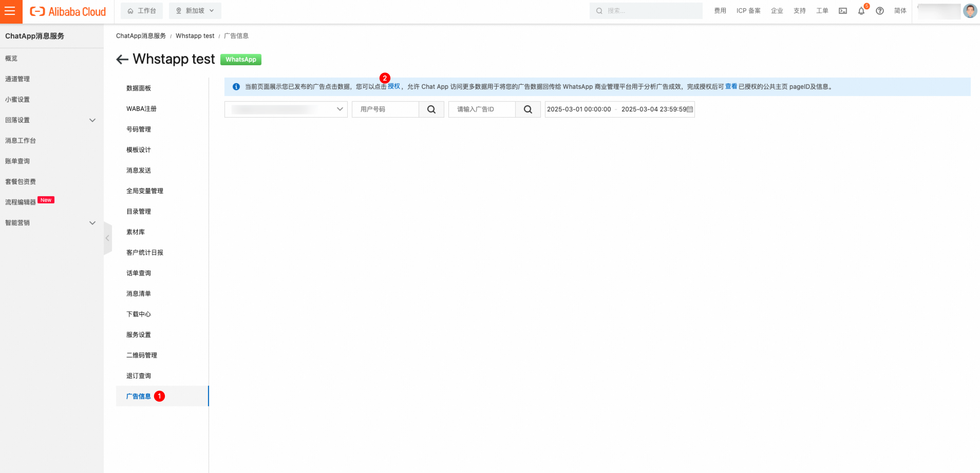Select the 服务设置 tab
The width and height of the screenshot is (980, 473).
[162, 335]
